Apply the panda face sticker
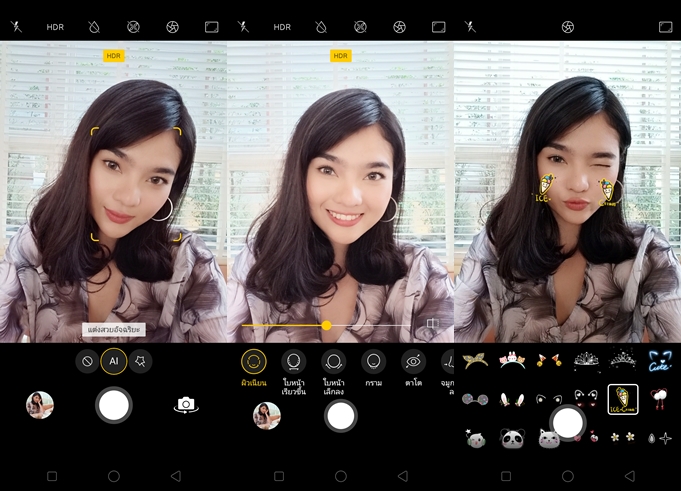 point(513,438)
